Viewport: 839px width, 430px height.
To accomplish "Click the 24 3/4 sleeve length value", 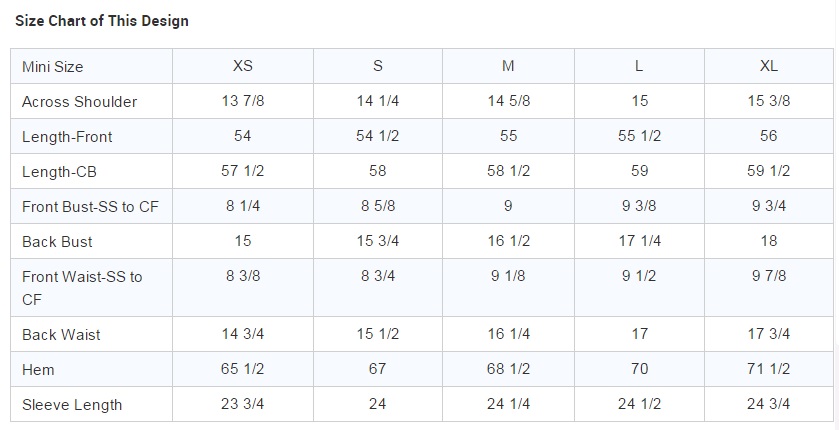I will pyautogui.click(x=768, y=404).
